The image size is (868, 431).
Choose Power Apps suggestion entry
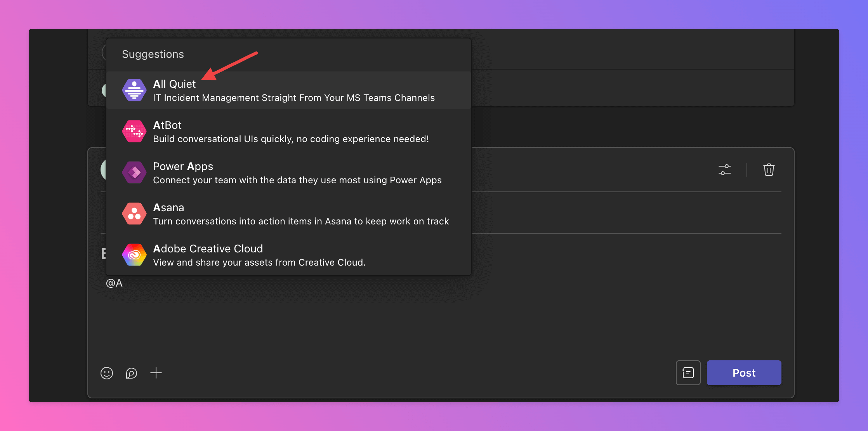(183, 167)
